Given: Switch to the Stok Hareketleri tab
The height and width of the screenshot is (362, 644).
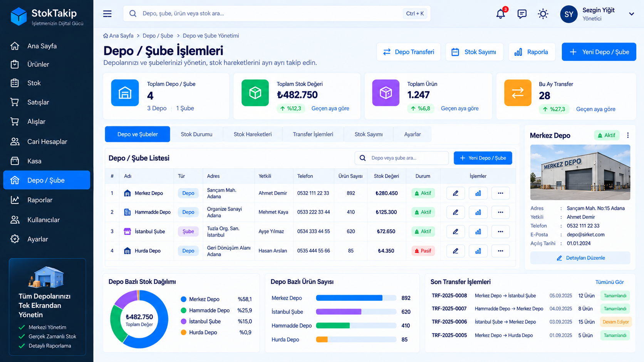Looking at the screenshot, I should click(253, 134).
